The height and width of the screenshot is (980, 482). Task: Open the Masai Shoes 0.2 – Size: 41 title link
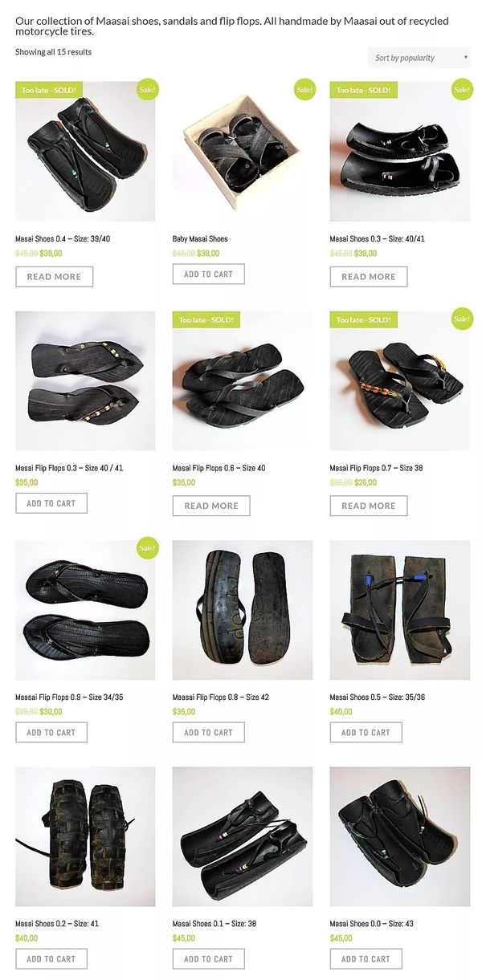pyautogui.click(x=57, y=924)
